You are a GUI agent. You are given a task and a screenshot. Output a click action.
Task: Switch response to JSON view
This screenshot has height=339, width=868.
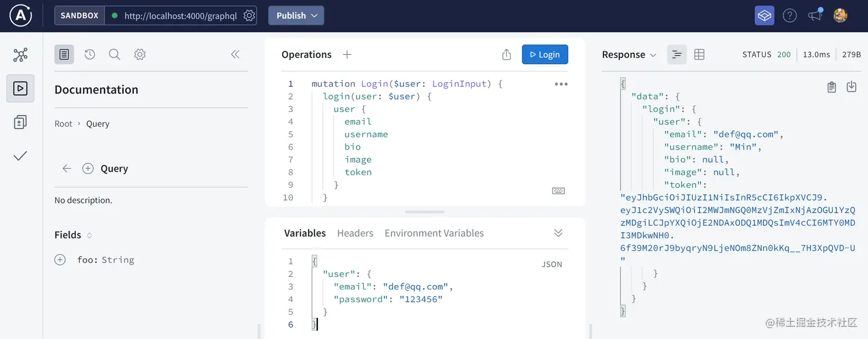pyautogui.click(x=677, y=55)
